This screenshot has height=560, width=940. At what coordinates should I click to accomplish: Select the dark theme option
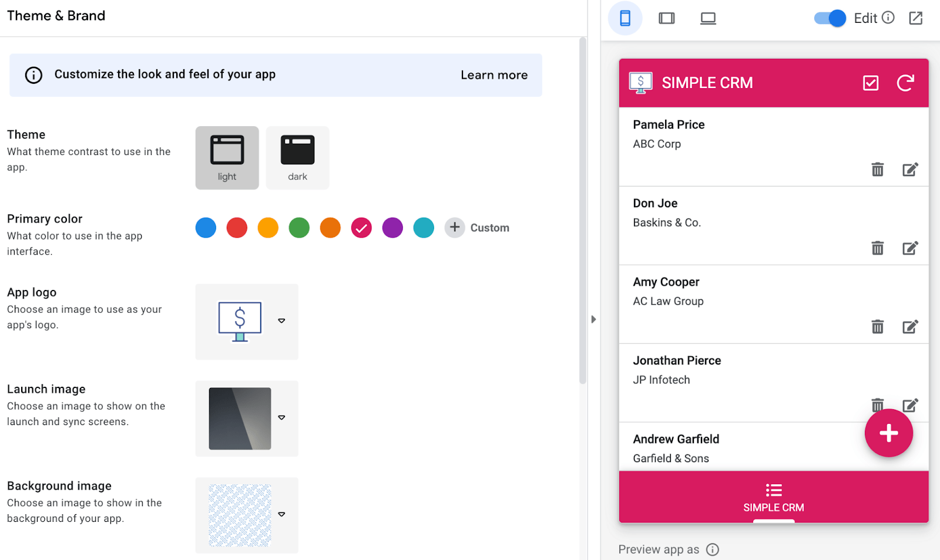297,158
